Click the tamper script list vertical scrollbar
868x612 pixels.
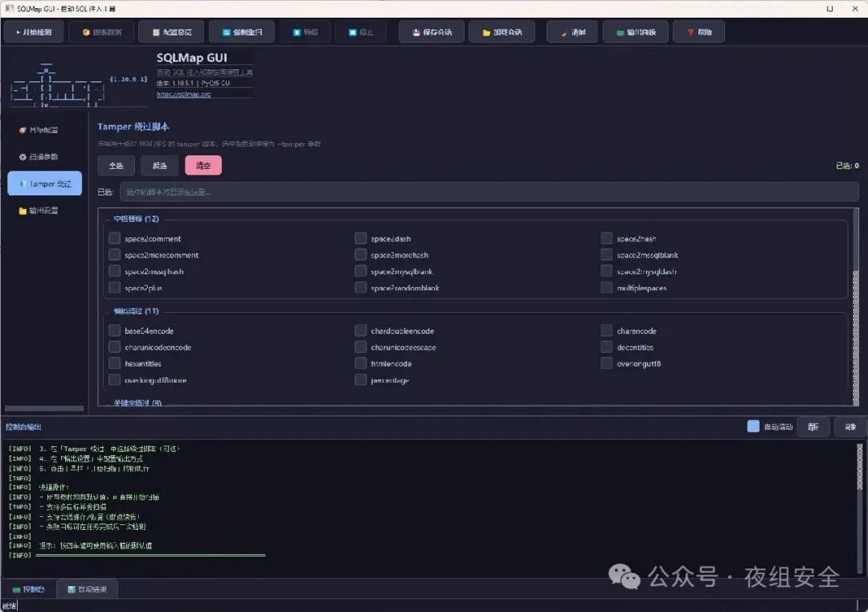[856, 307]
